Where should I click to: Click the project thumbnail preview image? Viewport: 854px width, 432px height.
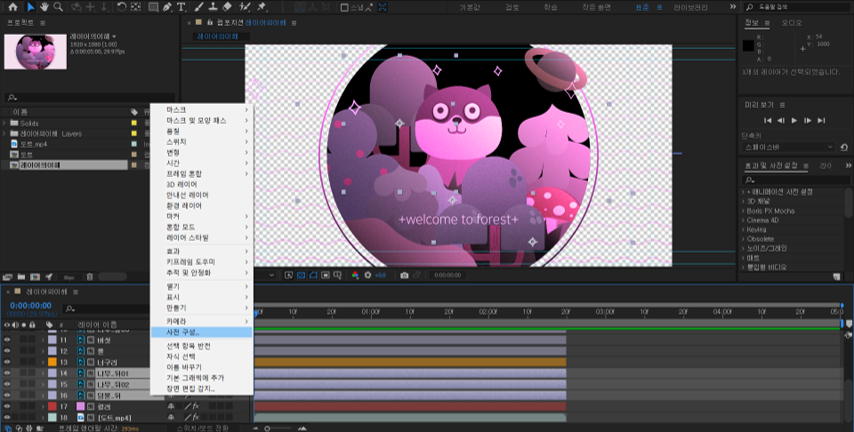coord(35,52)
